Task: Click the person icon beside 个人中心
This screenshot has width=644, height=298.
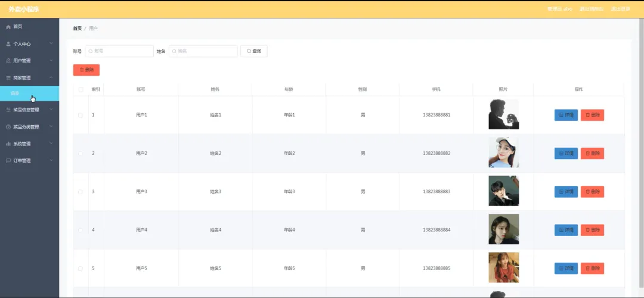Action: [x=8, y=44]
